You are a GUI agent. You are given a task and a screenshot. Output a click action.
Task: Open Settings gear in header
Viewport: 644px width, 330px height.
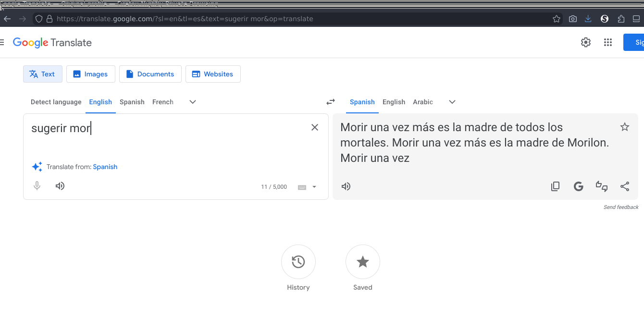585,42
